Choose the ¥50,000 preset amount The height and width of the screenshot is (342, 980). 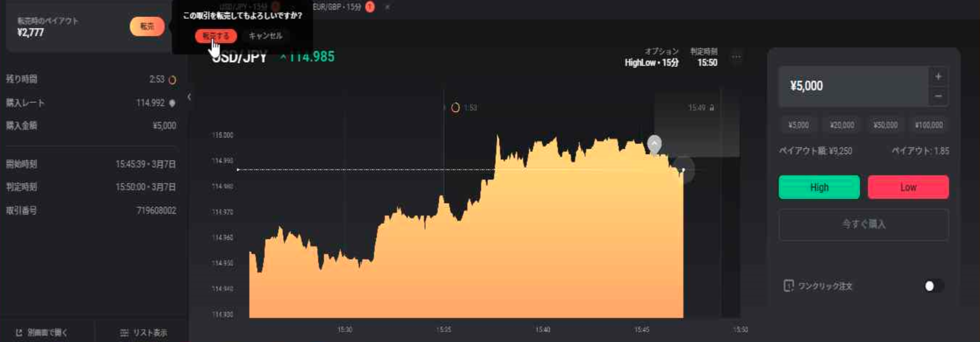click(885, 125)
